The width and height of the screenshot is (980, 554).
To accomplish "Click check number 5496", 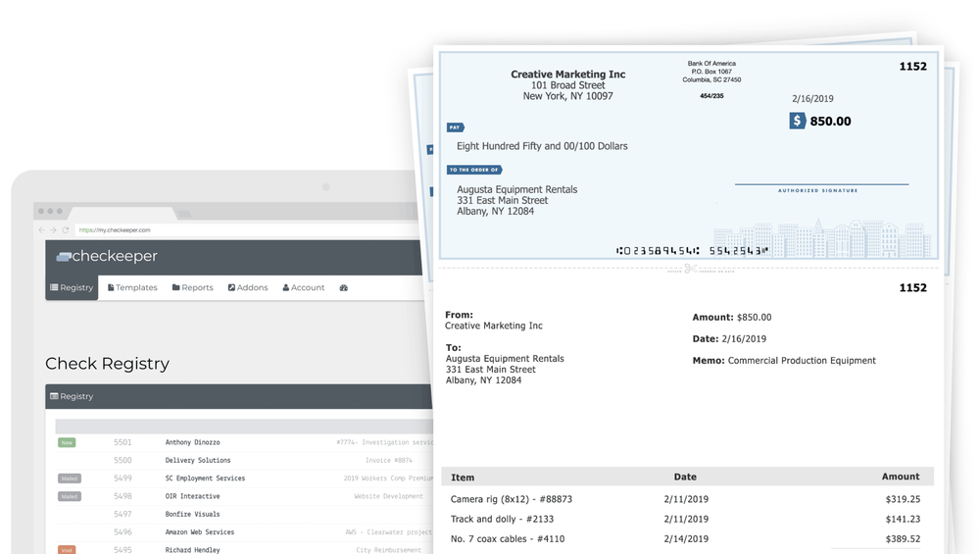I will click(122, 532).
